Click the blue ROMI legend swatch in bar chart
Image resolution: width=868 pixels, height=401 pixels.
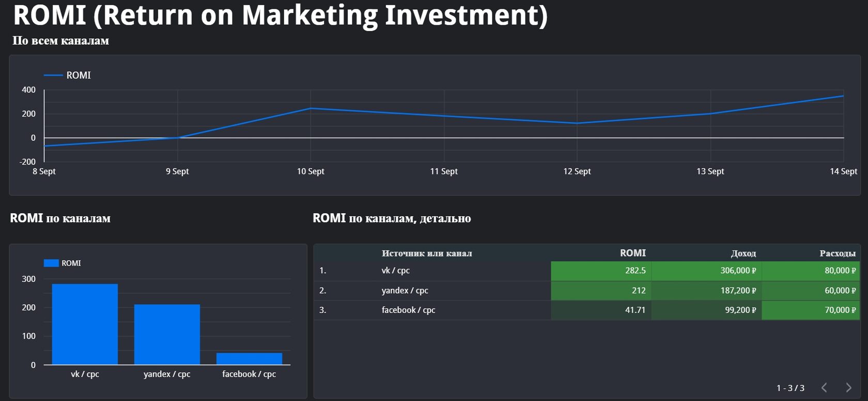51,263
